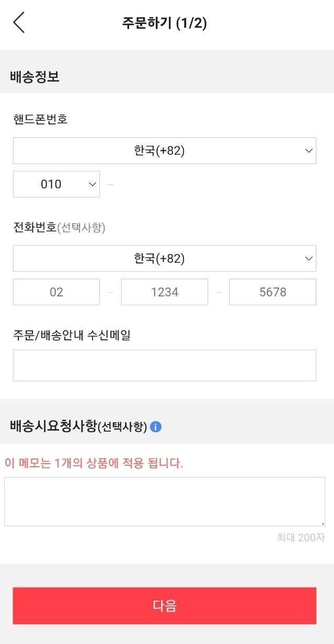Click the chevron on the mobile country selector

coord(309,151)
